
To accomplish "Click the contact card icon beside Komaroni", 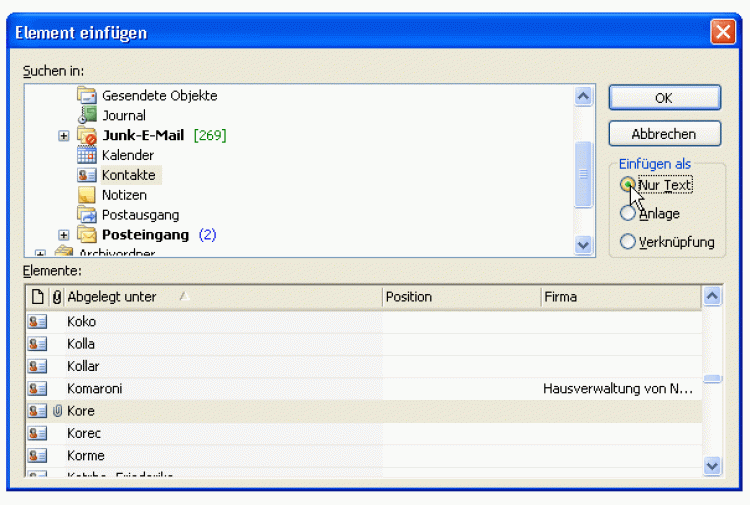I will point(37,389).
